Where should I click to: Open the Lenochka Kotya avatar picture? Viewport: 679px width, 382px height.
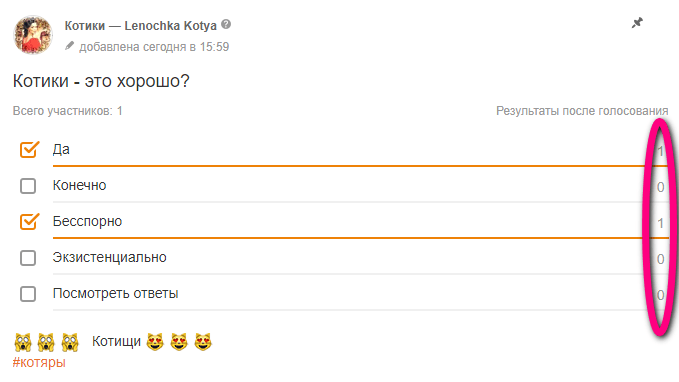click(x=33, y=35)
